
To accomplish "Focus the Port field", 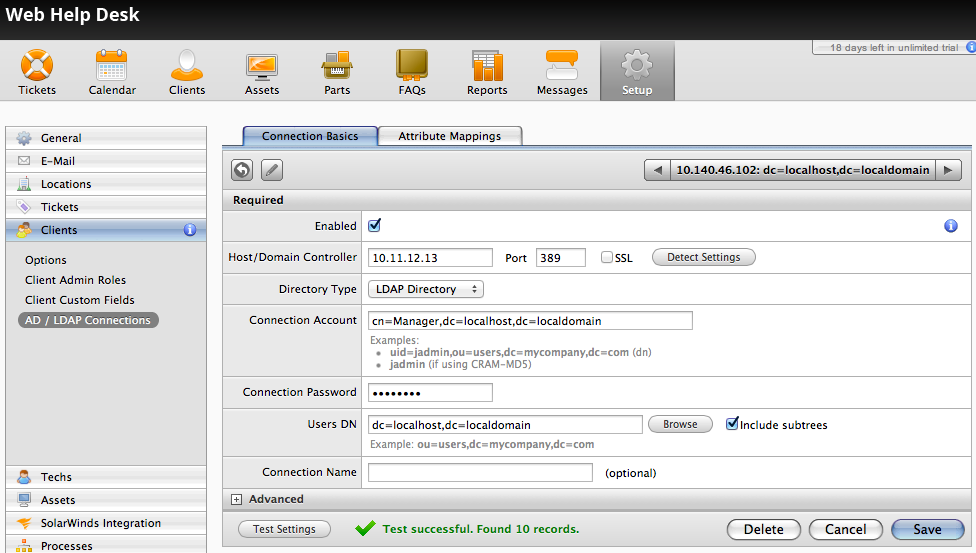I will coord(561,258).
